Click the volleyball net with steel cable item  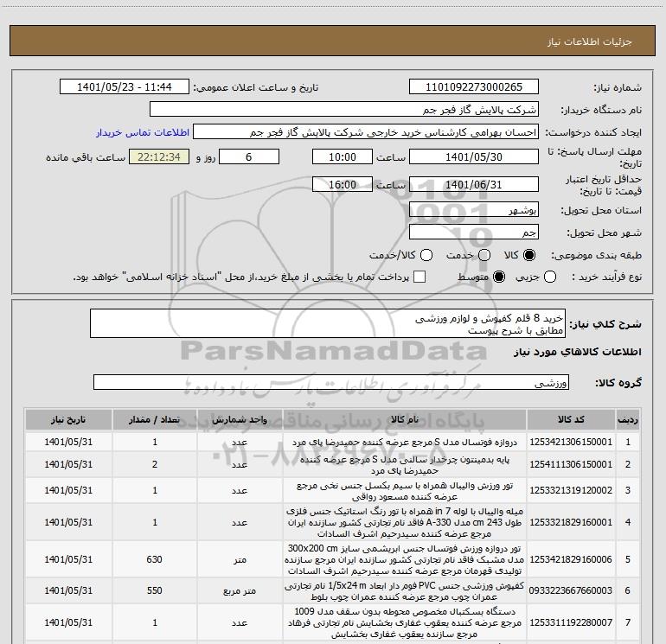click(405, 491)
